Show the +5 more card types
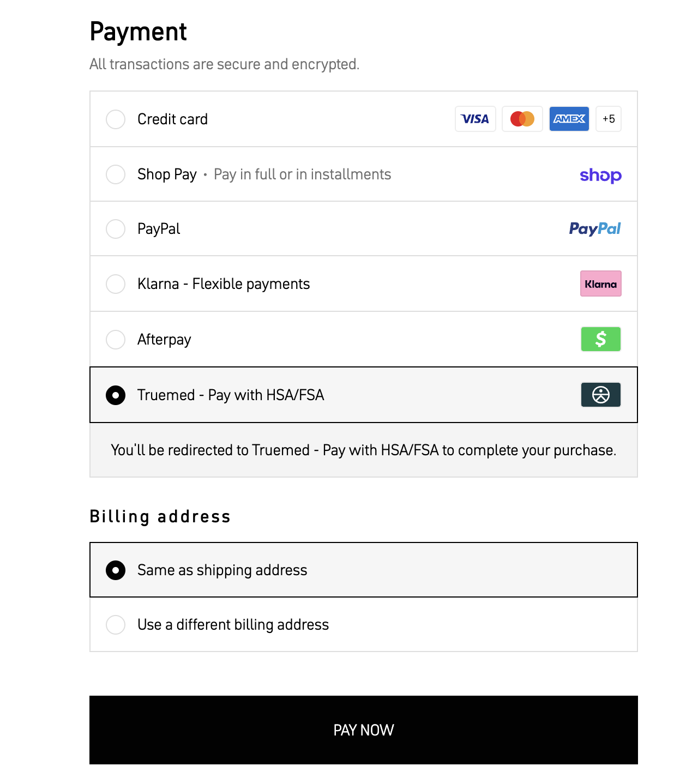The width and height of the screenshot is (674, 784). tap(609, 119)
